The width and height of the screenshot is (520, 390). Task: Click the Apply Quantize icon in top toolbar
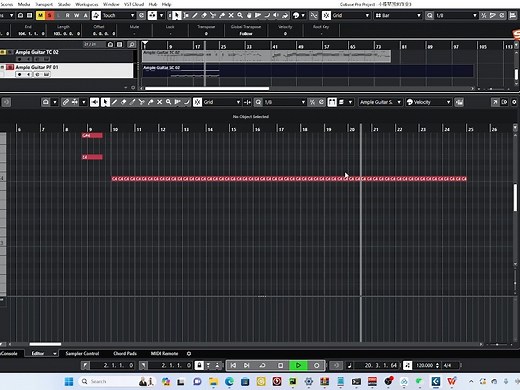[430, 15]
